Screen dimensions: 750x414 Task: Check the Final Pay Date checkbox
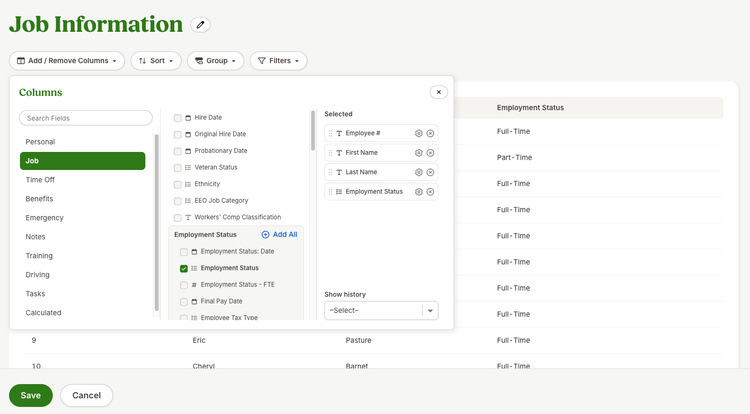coord(184,302)
